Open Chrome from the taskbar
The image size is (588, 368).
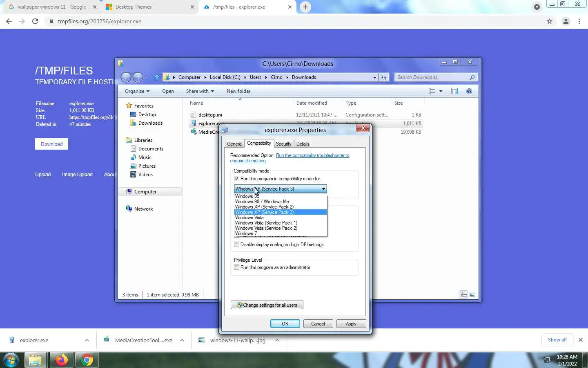[87, 360]
